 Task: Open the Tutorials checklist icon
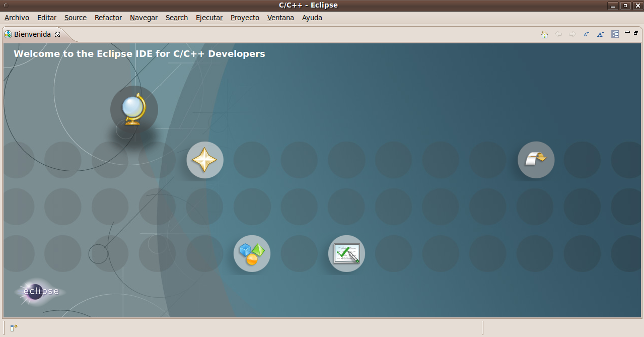(346, 253)
